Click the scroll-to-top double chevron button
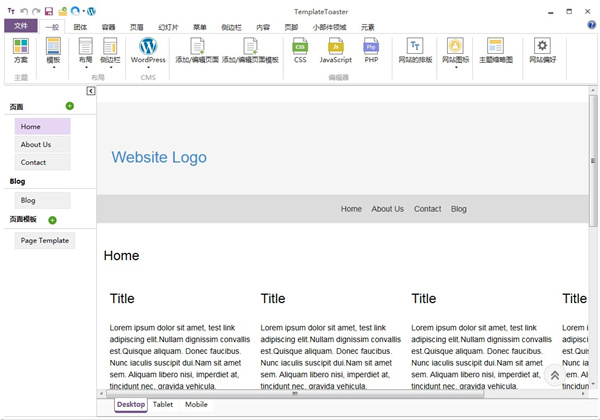600x420 pixels. 554,375
